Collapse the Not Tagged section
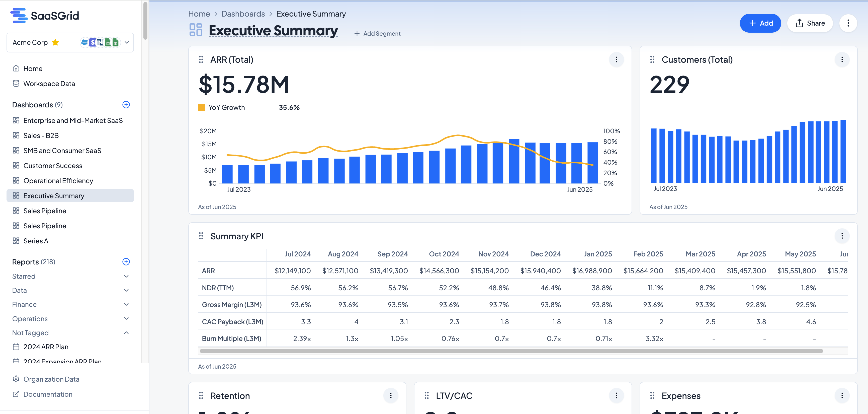 tap(126, 333)
